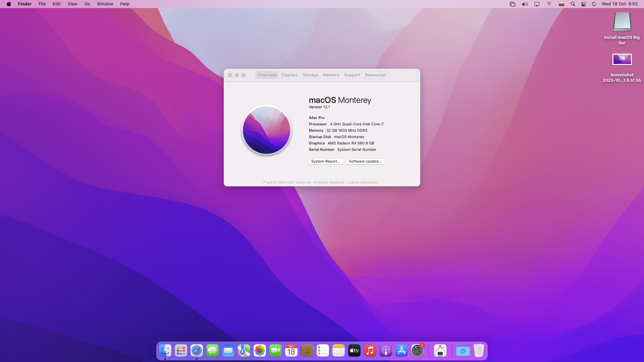644x362 pixels.
Task: Open Maps app in the Dock
Action: pyautogui.click(x=244, y=351)
